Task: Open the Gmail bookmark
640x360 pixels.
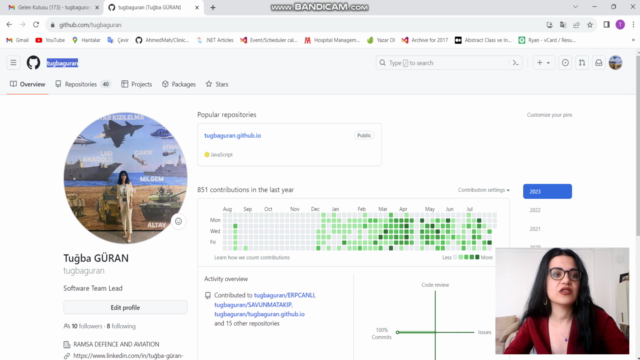Action: pos(17,40)
